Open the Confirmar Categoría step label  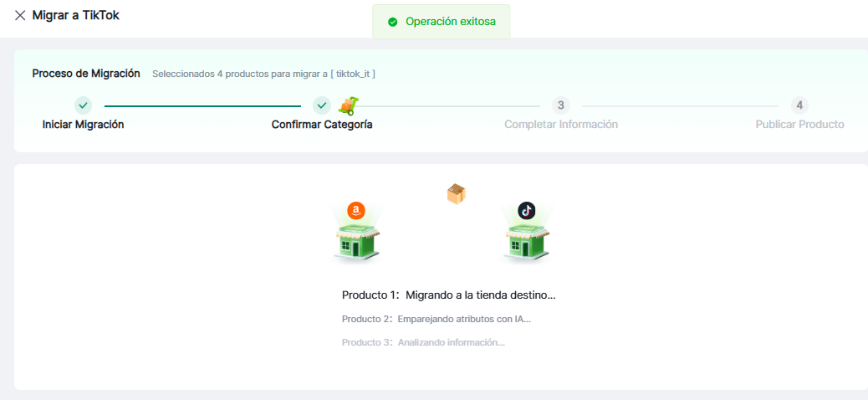point(322,125)
